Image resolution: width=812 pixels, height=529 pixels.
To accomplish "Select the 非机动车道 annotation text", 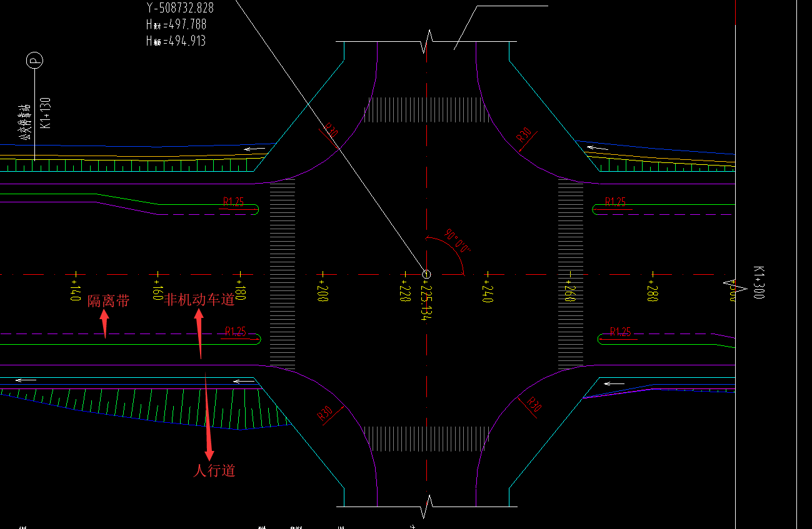I will [199, 300].
